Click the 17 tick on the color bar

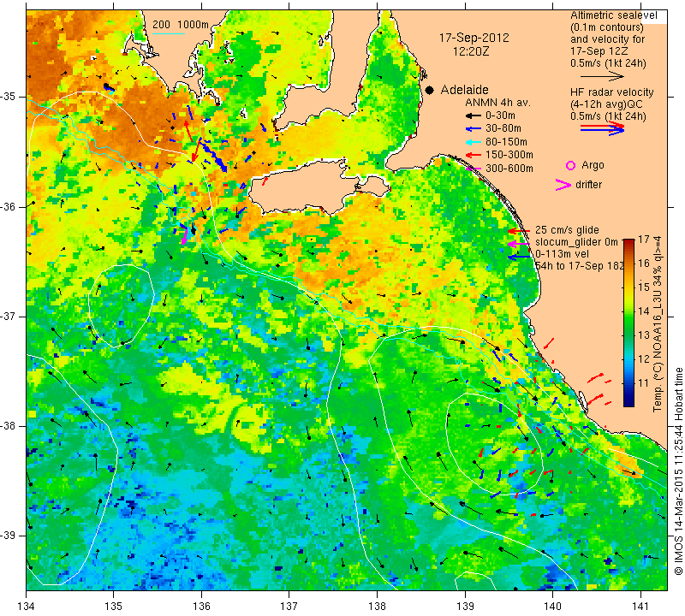(644, 240)
